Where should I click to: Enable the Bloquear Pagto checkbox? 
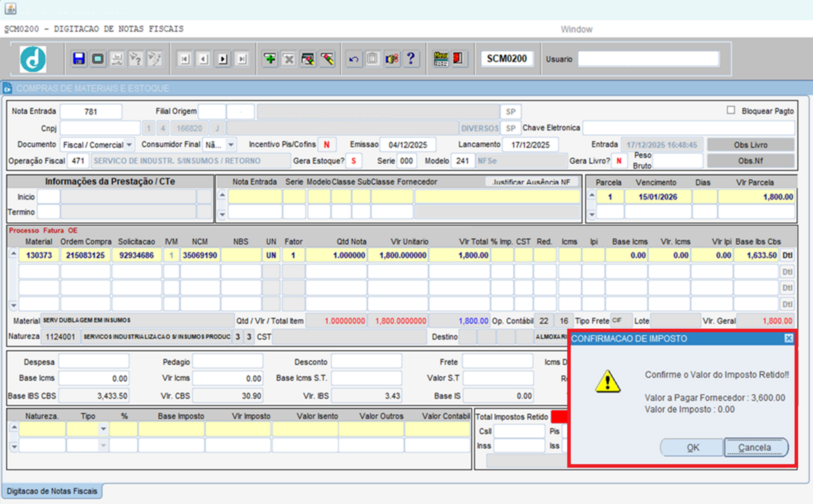click(730, 110)
